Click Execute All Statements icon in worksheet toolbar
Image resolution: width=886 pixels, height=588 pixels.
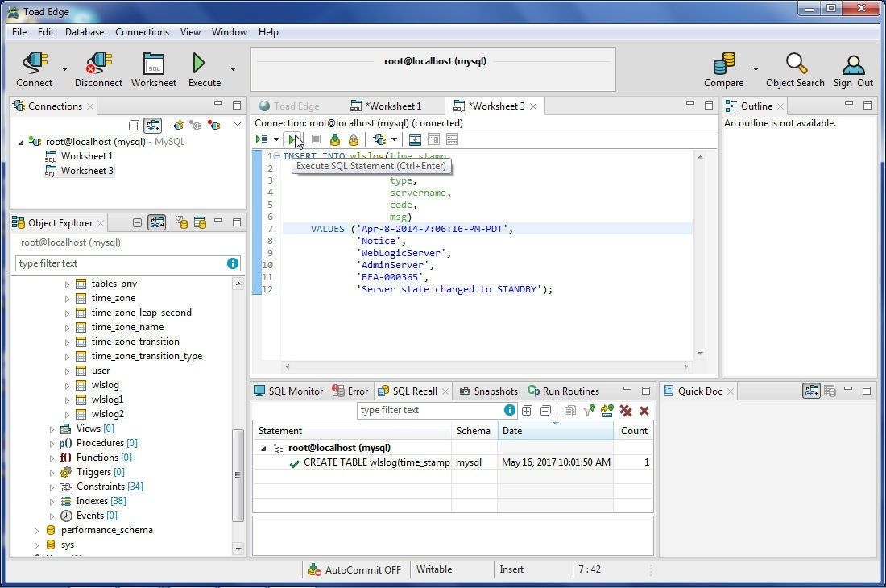coord(262,139)
